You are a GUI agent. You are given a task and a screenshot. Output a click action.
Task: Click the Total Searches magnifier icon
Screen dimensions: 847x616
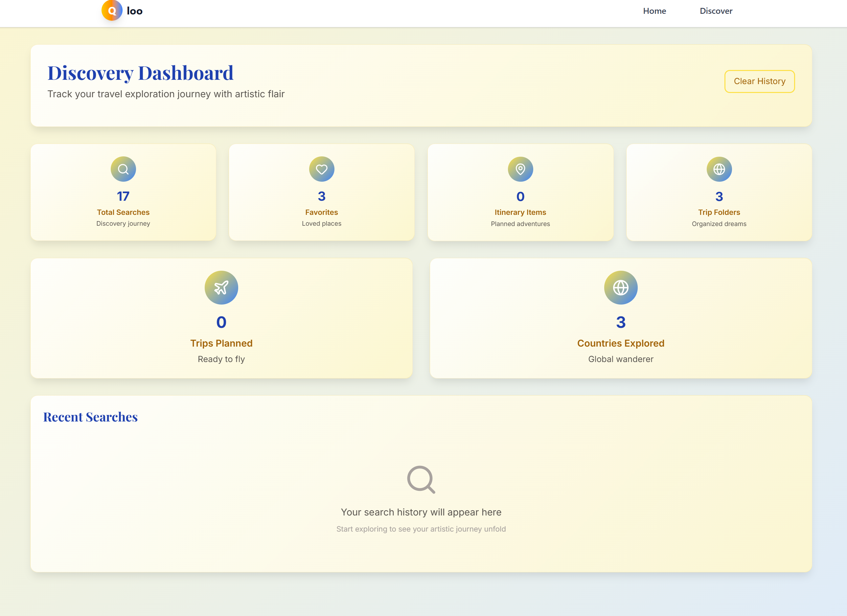coord(123,169)
